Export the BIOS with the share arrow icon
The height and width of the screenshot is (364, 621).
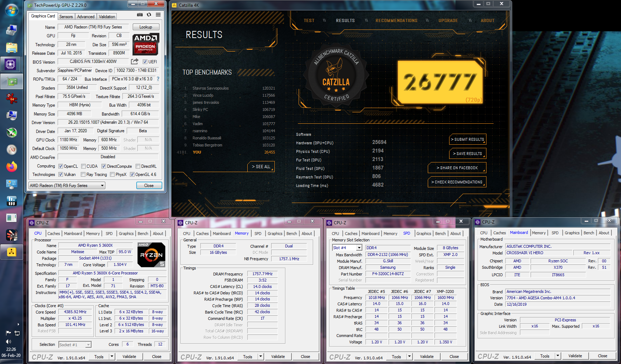(135, 61)
